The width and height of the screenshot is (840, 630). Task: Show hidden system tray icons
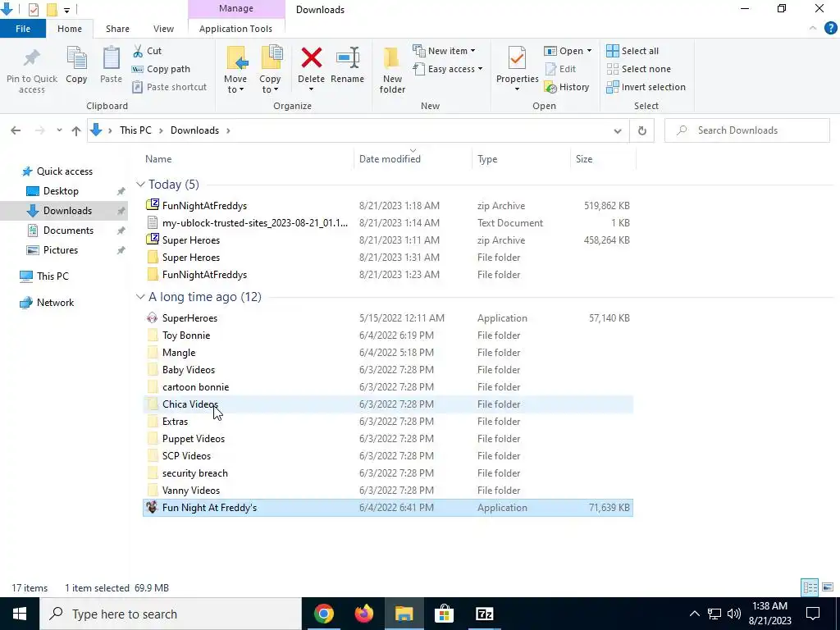click(694, 614)
